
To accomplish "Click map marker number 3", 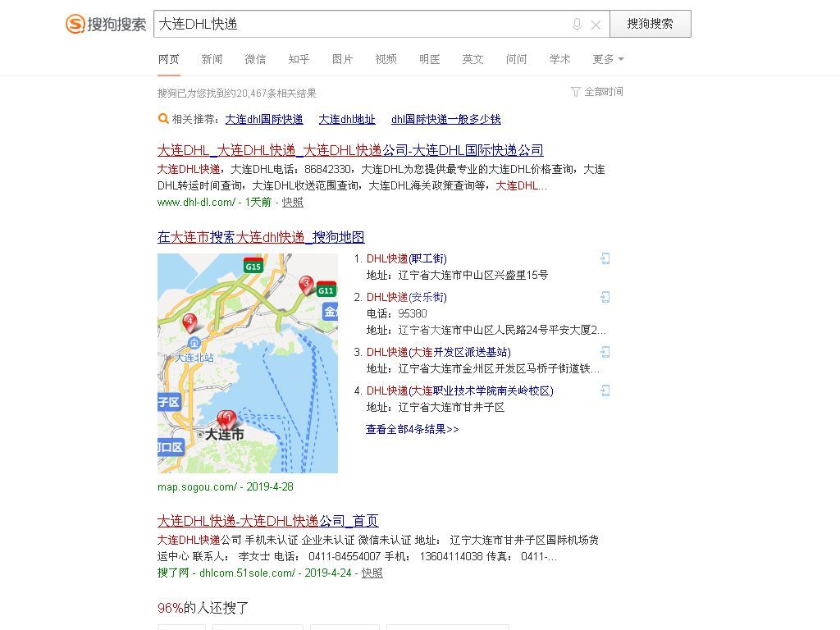I will [307, 285].
